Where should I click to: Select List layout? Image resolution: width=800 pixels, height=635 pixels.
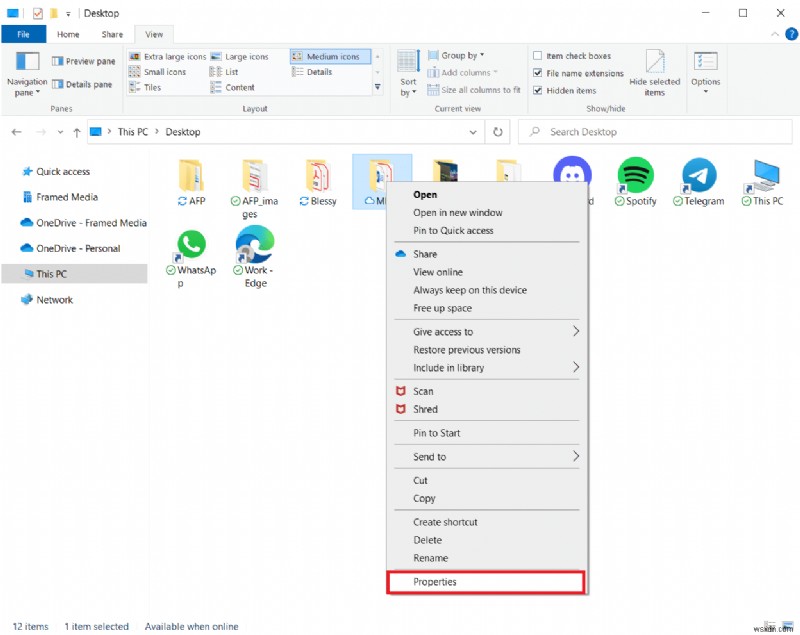click(224, 72)
